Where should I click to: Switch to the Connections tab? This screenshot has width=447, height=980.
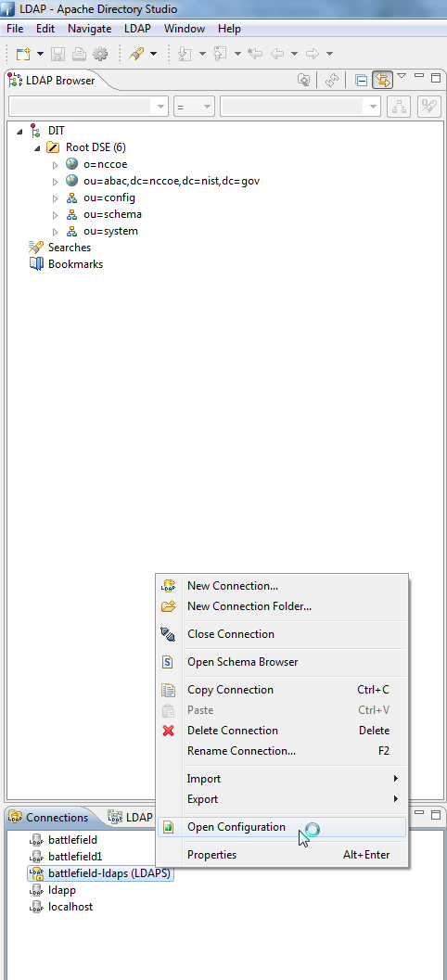tap(48, 818)
